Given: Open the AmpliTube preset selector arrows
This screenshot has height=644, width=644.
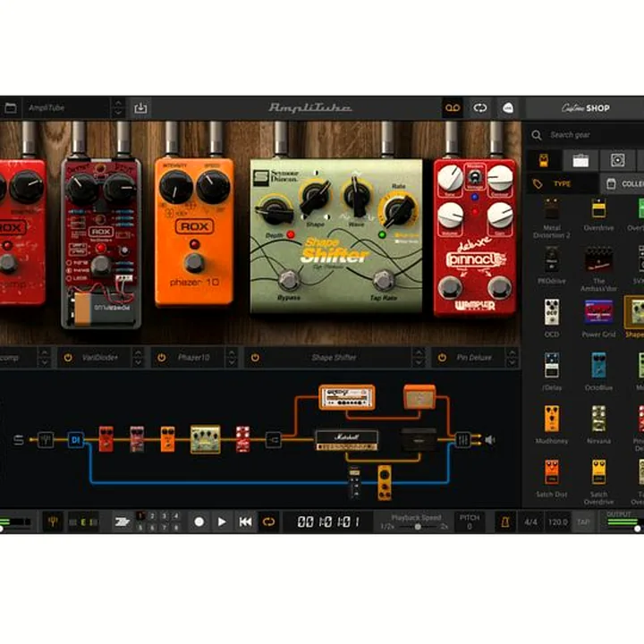Looking at the screenshot, I should (x=118, y=108).
